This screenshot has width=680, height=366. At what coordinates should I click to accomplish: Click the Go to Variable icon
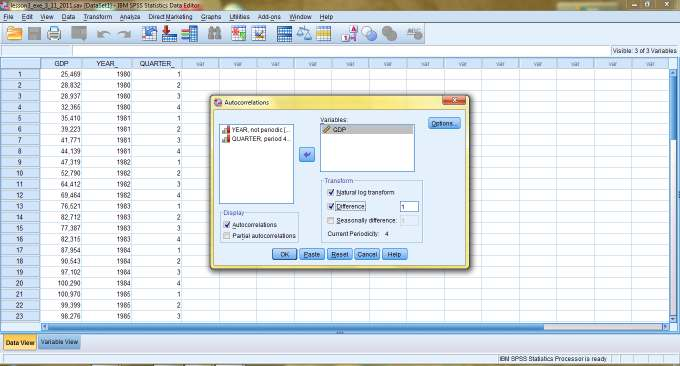[169, 33]
